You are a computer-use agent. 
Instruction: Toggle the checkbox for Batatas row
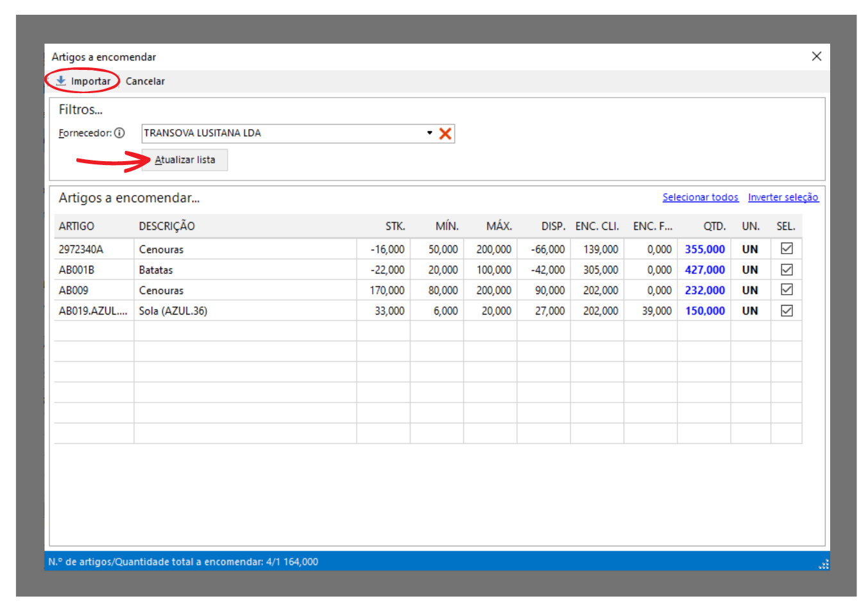click(x=787, y=270)
